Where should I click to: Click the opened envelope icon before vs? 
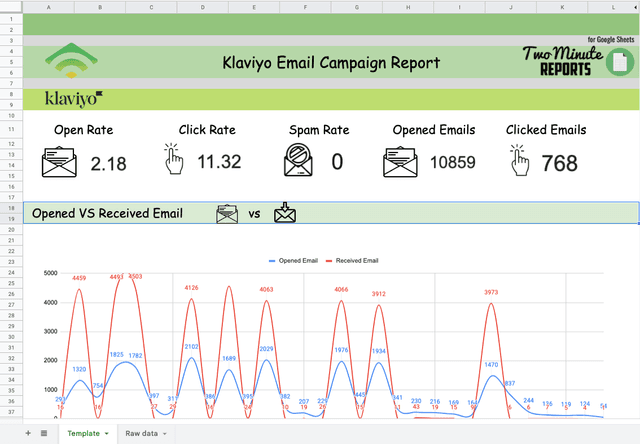coord(227,214)
